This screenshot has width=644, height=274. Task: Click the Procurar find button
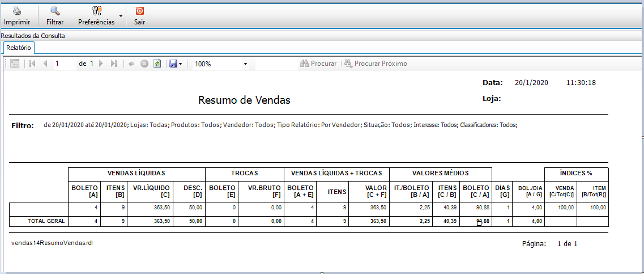tap(318, 64)
